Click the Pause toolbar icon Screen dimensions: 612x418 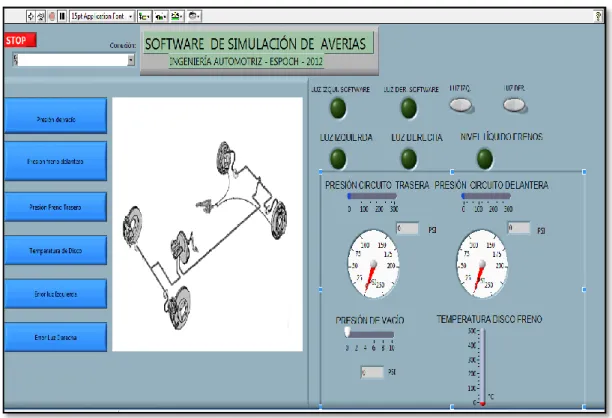click(x=62, y=16)
